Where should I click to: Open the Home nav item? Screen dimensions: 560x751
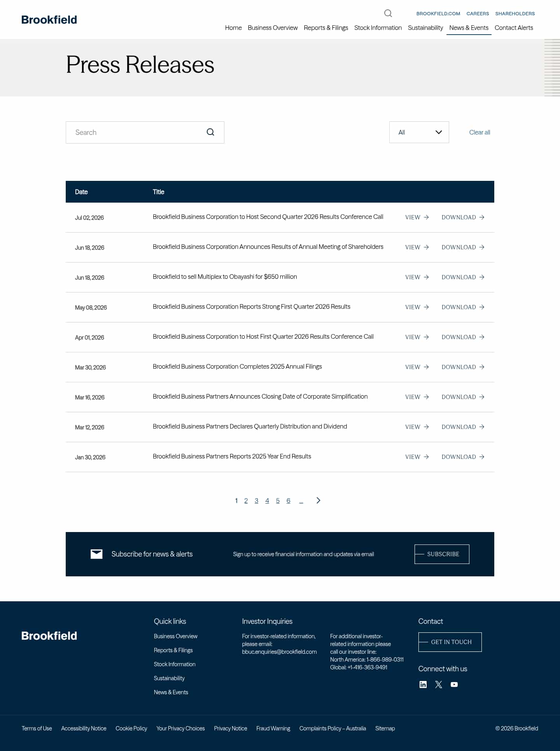click(233, 28)
